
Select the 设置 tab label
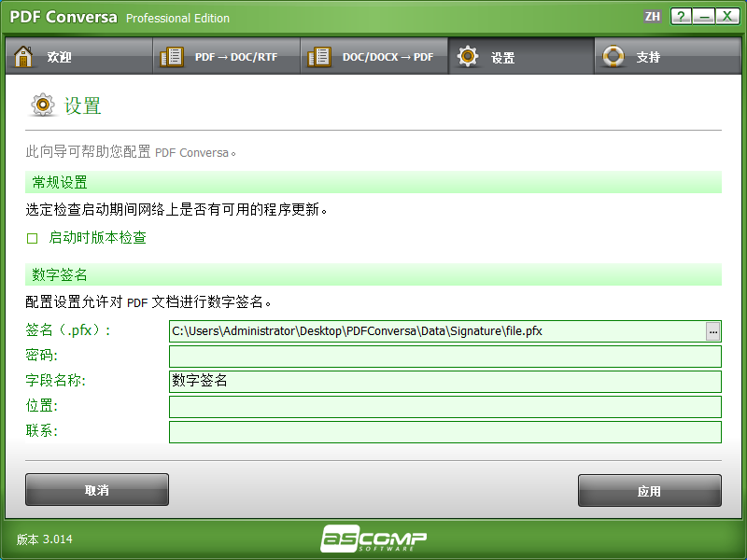502,58
